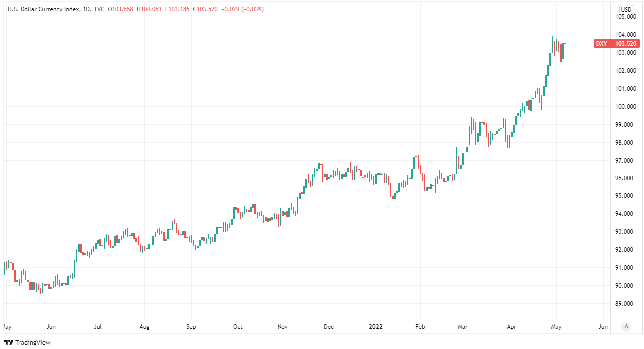
Task: Click the close value C103.520
Action: (205, 9)
